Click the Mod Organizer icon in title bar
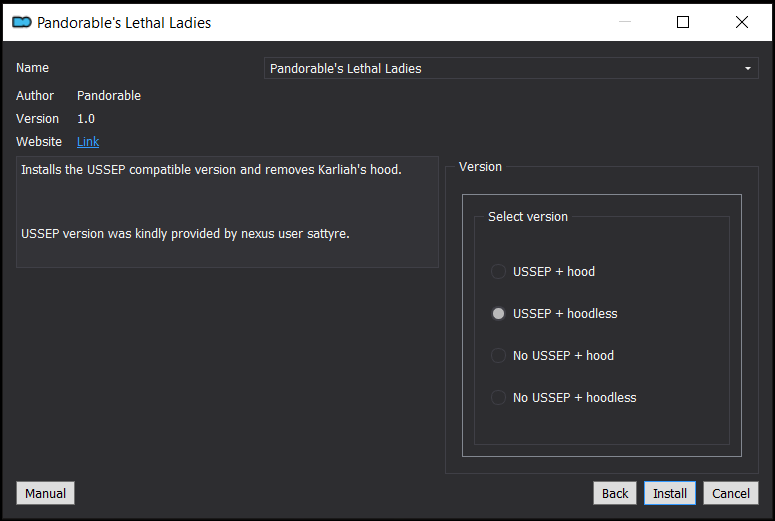Screen dimensions: 775x521 [x=22, y=22]
